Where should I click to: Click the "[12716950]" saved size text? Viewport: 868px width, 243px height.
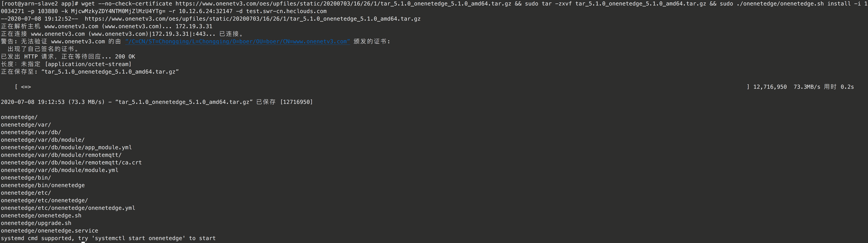[x=296, y=102]
